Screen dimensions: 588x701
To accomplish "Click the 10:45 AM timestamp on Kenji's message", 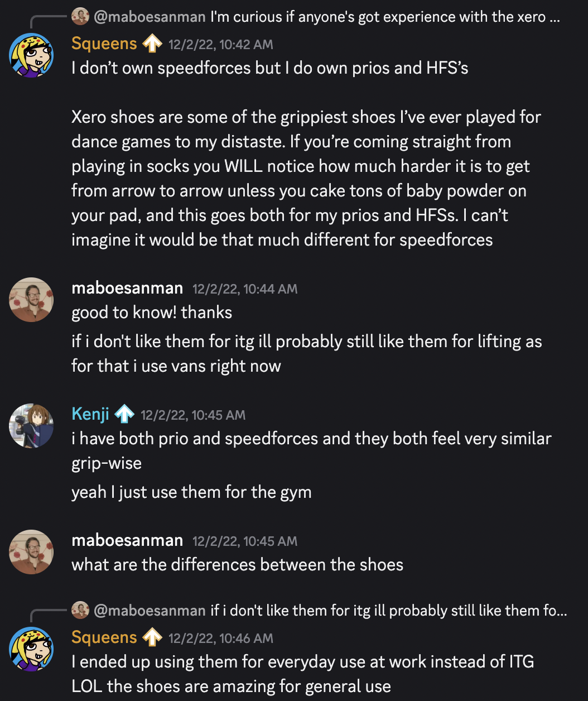I will tap(193, 415).
